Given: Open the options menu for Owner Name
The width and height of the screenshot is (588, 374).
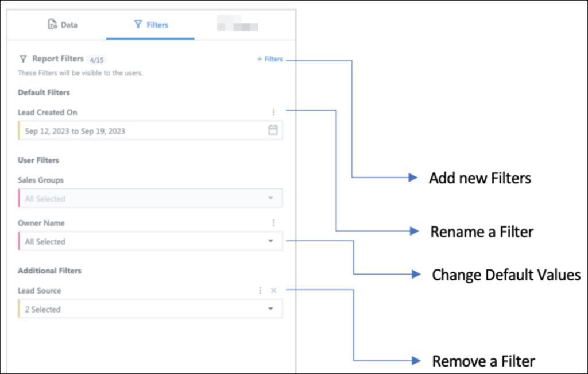Looking at the screenshot, I should [274, 222].
